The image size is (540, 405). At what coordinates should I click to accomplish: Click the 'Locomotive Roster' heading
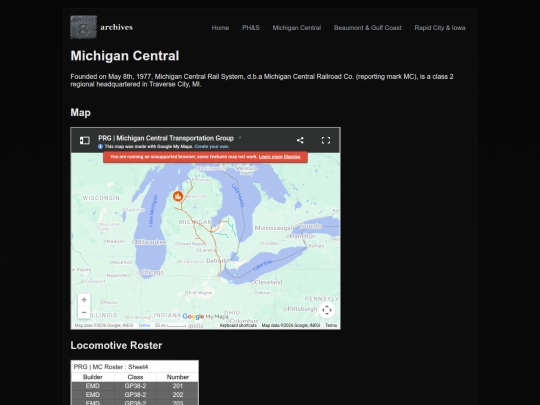116,345
